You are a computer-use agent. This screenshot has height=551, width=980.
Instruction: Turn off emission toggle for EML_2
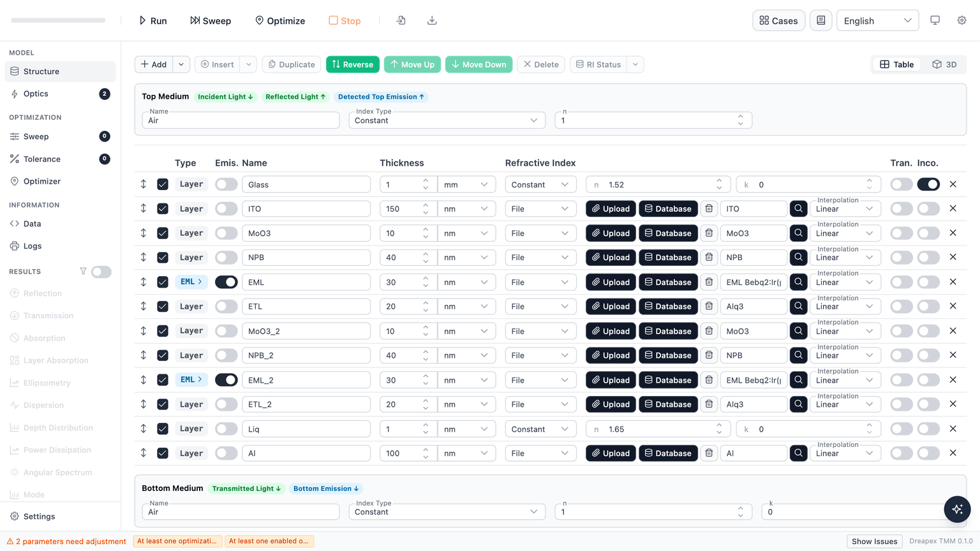click(226, 380)
